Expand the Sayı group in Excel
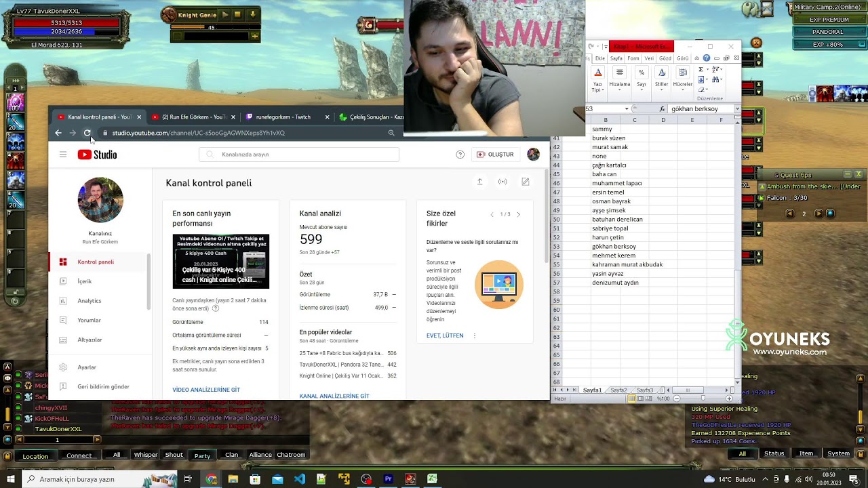This screenshot has width=868, height=488. click(642, 80)
